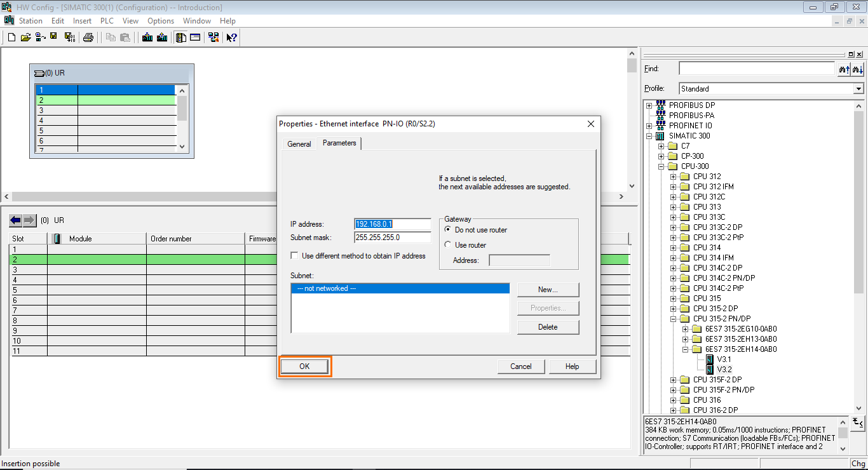Click the PROFIBUS-PA network icon
This screenshot has height=470, width=868.
[x=660, y=115]
